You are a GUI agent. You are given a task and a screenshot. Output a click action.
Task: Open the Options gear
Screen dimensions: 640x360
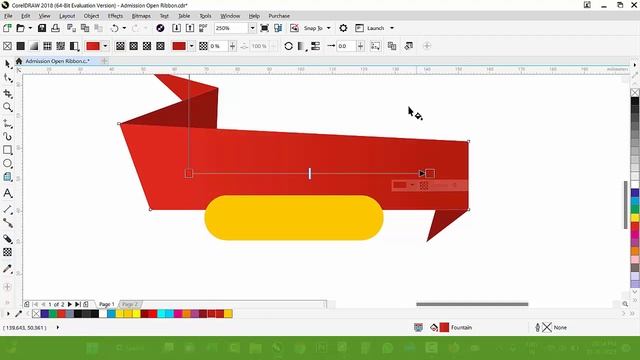pyautogui.click(x=343, y=28)
